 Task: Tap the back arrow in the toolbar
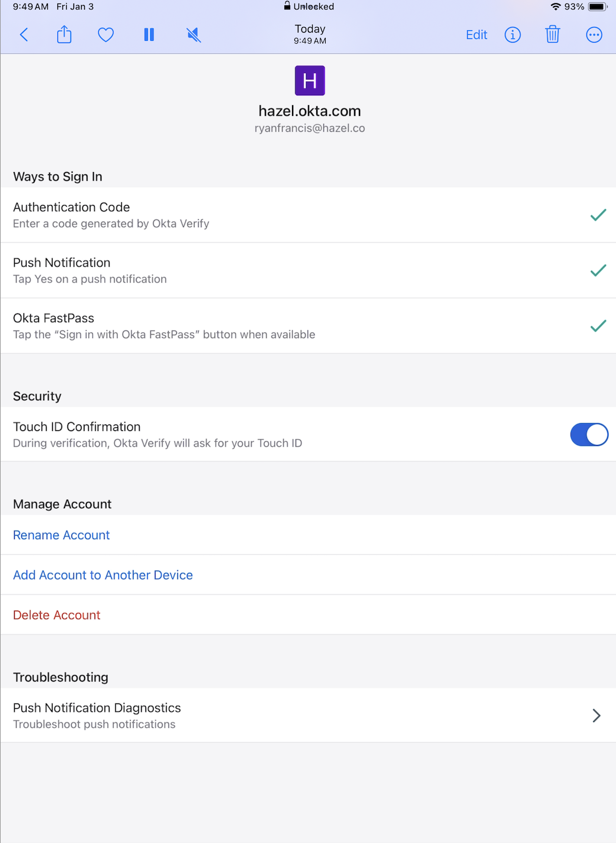[x=24, y=35]
